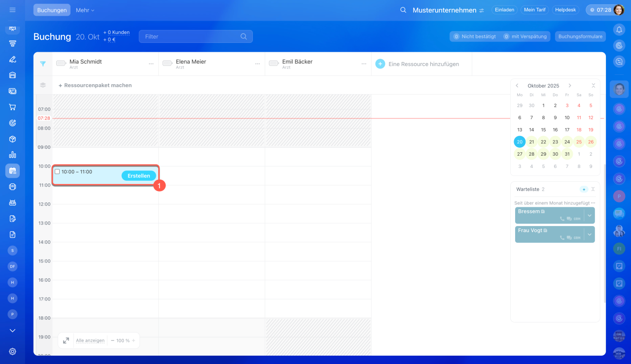631x364 pixels.
Task: Click the layers icon beside Ressourcenpaket machen
Action: (43, 85)
